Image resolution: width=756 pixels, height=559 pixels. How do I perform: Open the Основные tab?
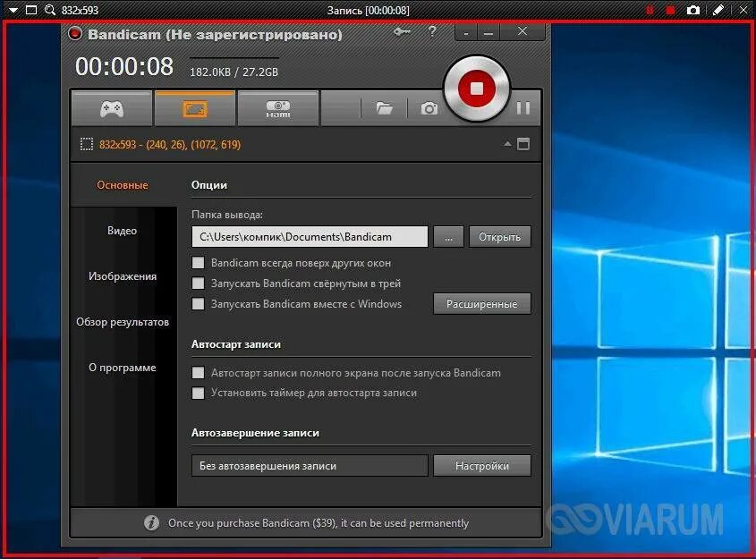coord(123,185)
